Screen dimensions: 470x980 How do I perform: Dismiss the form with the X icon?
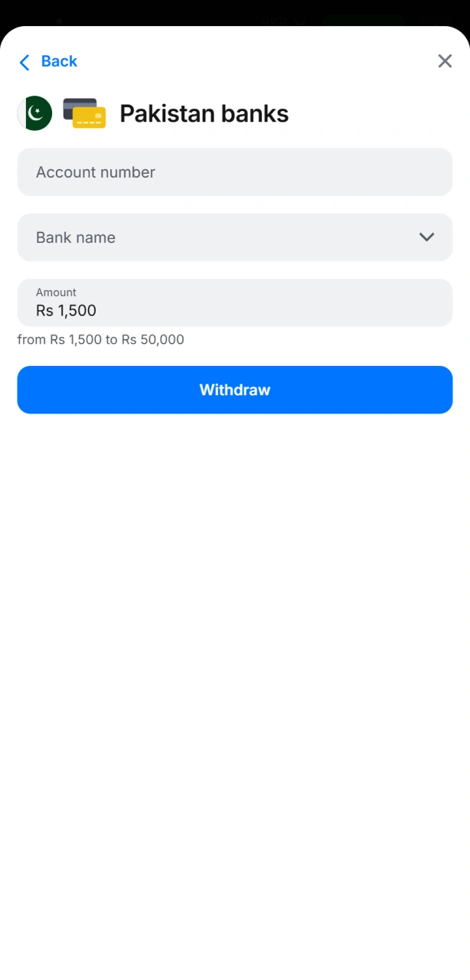pyautogui.click(x=445, y=61)
